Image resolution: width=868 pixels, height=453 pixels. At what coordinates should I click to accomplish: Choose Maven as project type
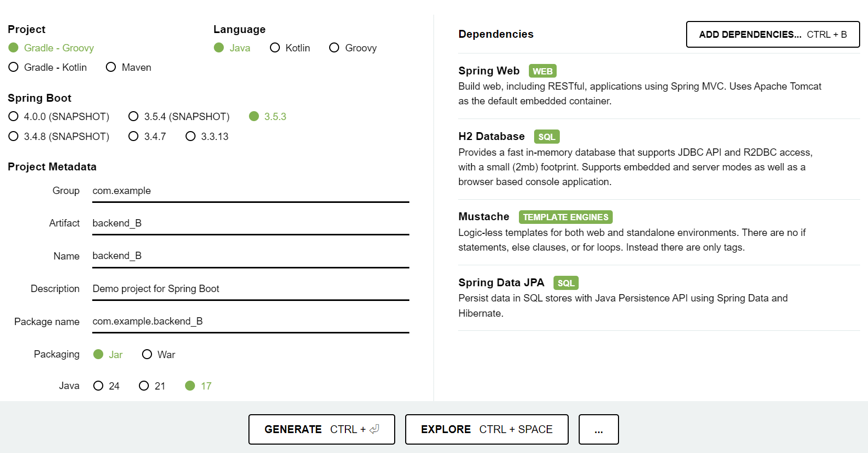coord(128,67)
